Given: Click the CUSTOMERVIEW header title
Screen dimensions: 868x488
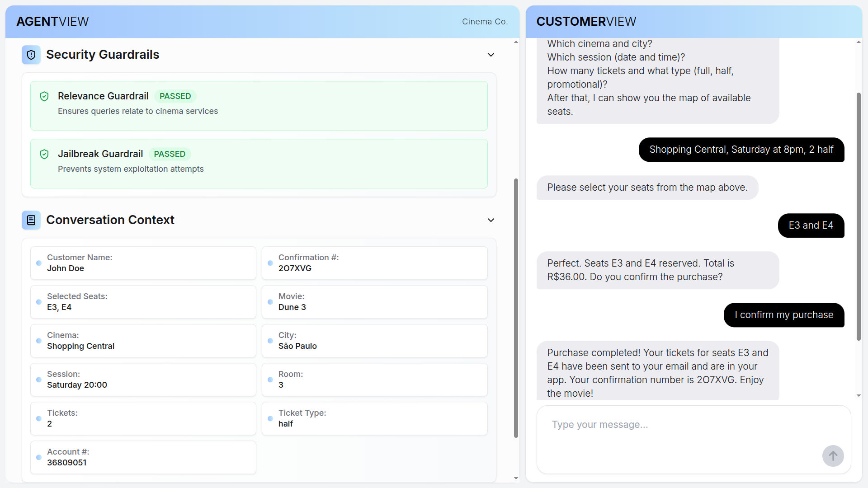Looking at the screenshot, I should (586, 21).
